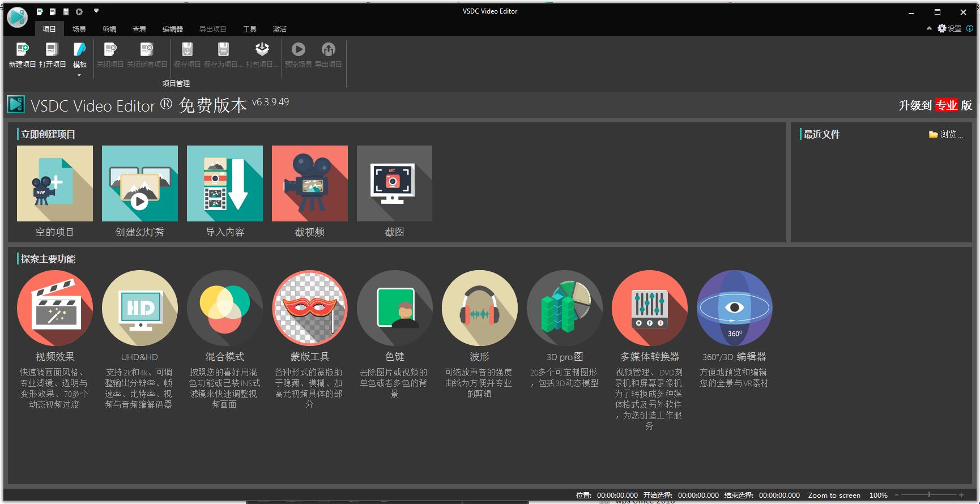Click the 视频效果 video effects icon
This screenshot has height=504, width=980.
click(x=55, y=308)
